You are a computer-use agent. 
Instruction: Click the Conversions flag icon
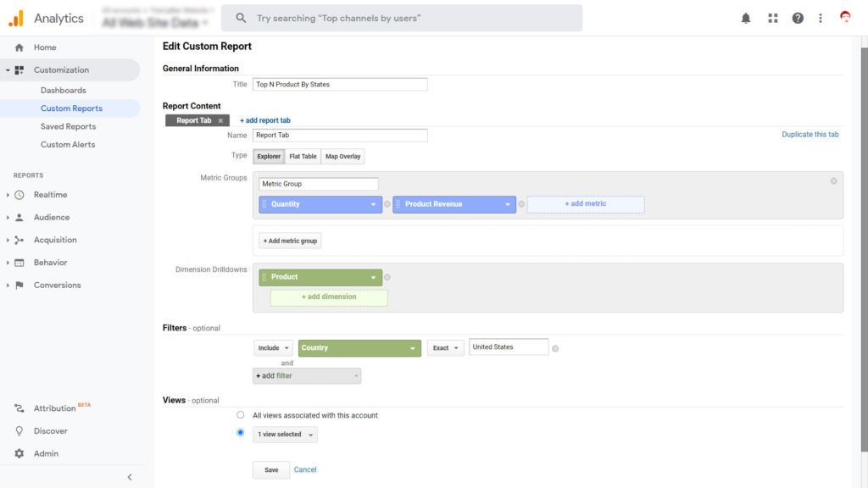point(19,286)
